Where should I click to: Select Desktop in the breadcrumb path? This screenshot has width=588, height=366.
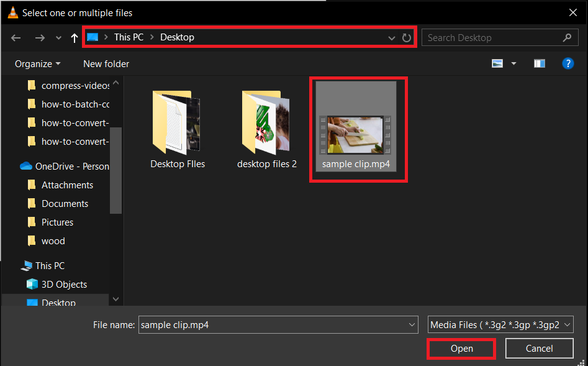(x=177, y=37)
